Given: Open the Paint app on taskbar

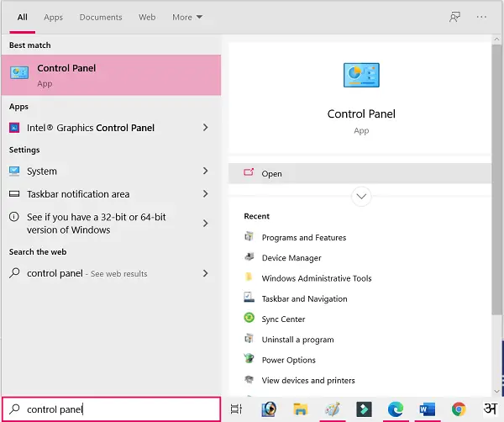Looking at the screenshot, I should pyautogui.click(x=333, y=409).
